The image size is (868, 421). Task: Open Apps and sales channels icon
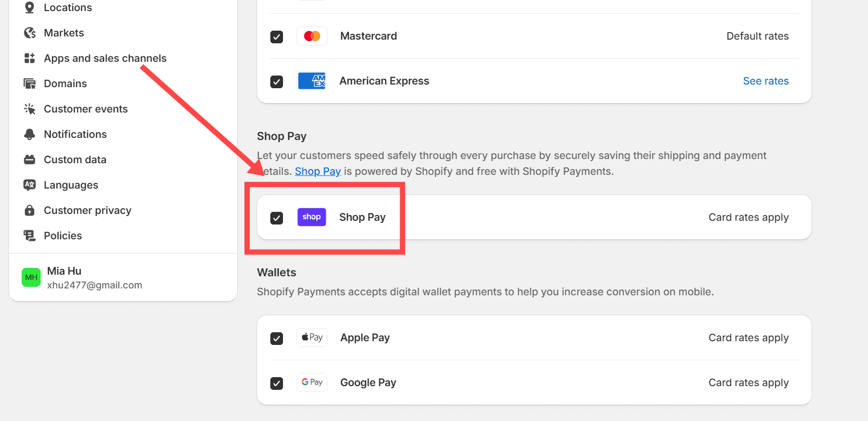pos(30,58)
